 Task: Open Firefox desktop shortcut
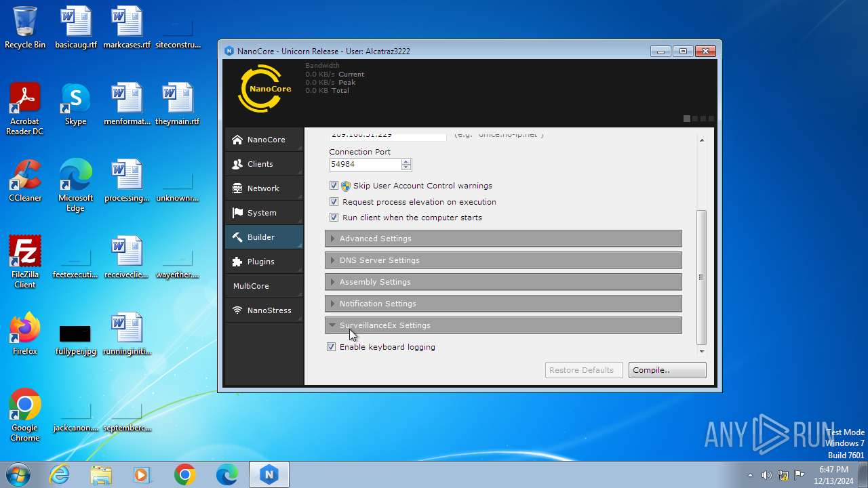(x=25, y=334)
